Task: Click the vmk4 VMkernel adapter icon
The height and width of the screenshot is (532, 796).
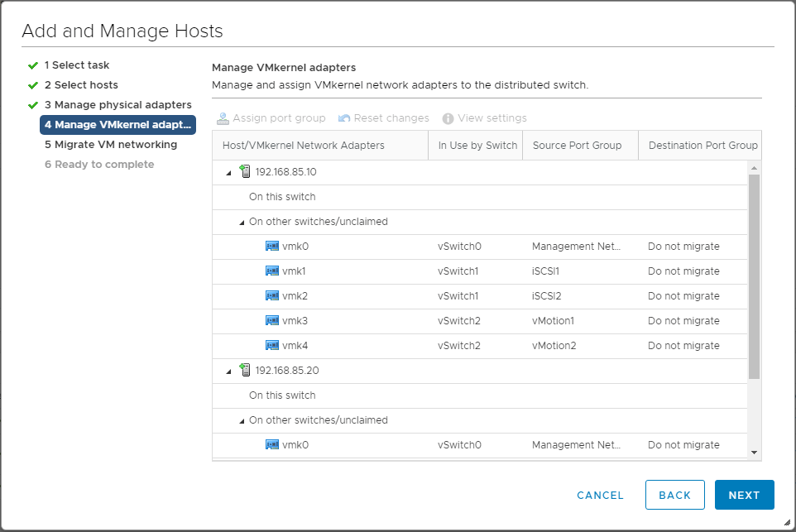Action: [x=271, y=346]
